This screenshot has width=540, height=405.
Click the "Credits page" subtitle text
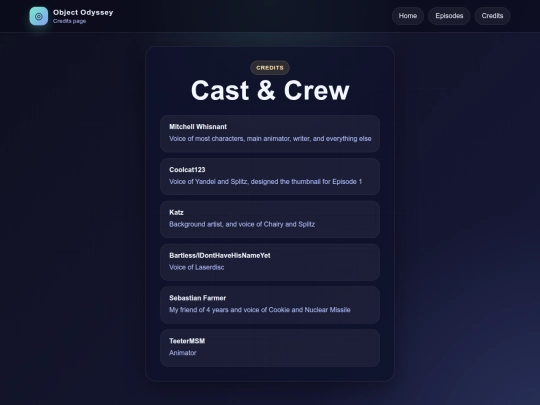pos(70,21)
